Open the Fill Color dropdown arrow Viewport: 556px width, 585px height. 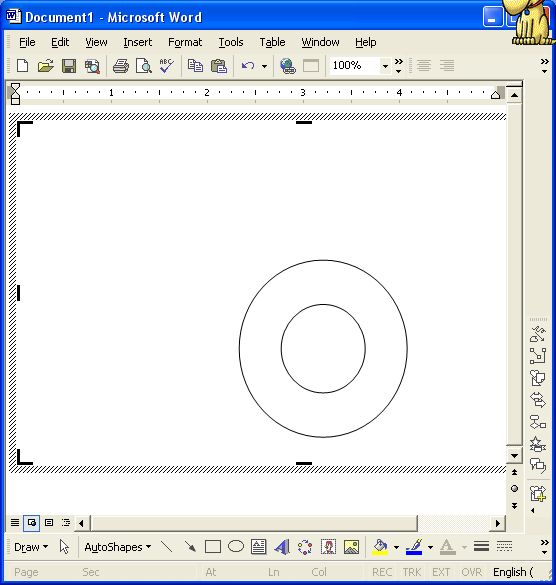point(396,547)
